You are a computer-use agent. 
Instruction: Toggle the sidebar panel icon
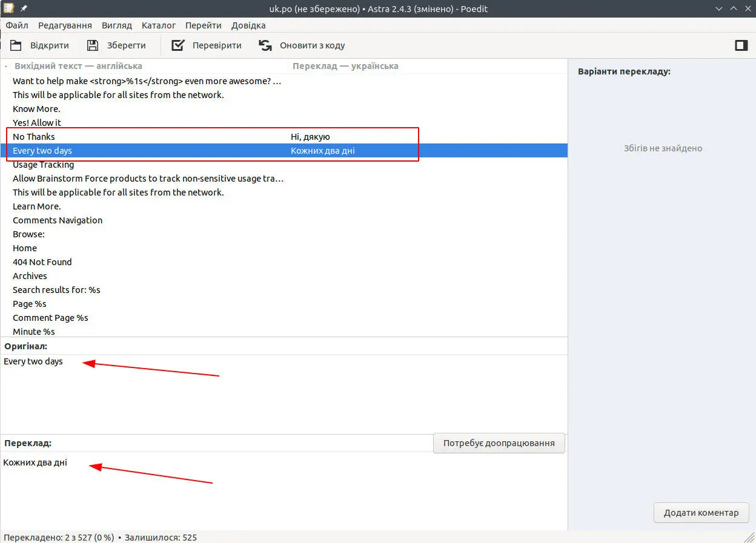pyautogui.click(x=741, y=45)
